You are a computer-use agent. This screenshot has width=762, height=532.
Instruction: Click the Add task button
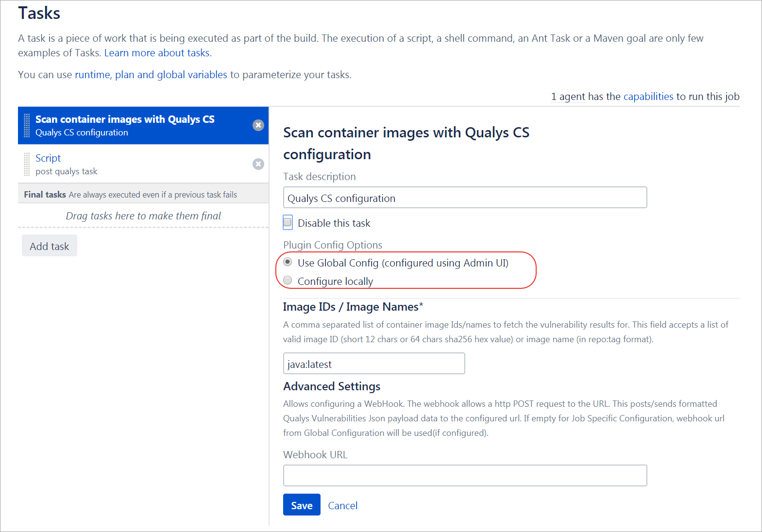(50, 246)
